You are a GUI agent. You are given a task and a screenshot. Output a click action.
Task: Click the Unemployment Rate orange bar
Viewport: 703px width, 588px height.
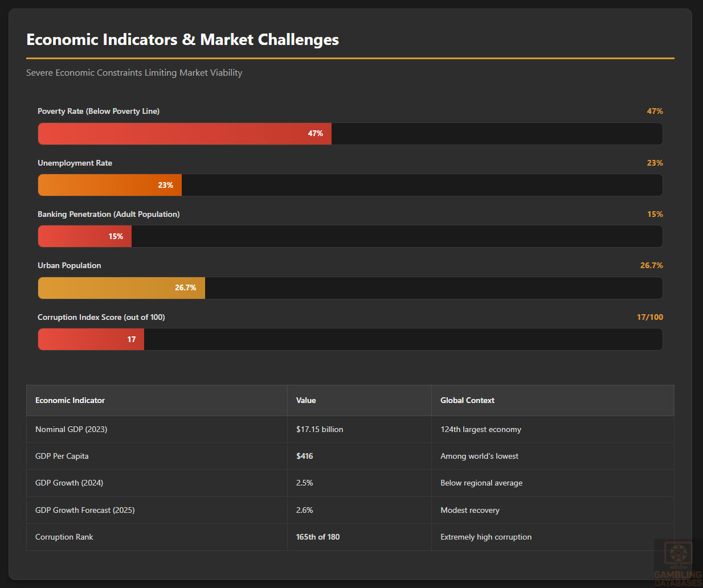coord(110,185)
